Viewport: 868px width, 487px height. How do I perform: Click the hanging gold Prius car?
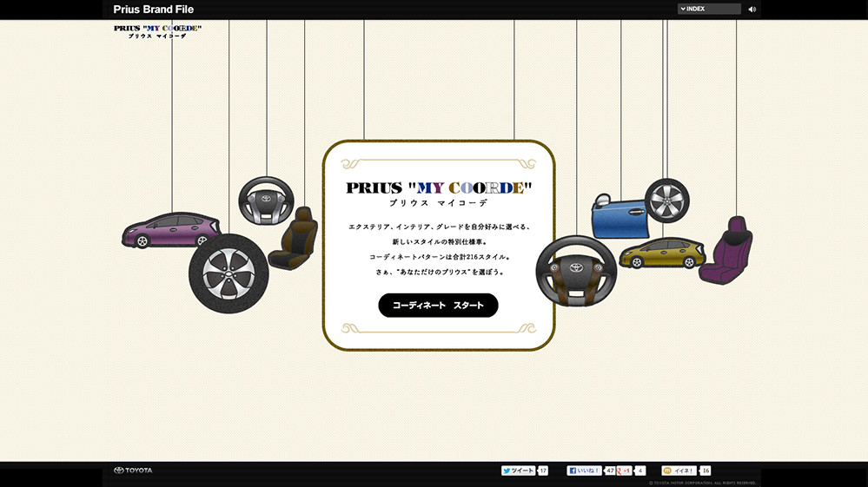click(x=662, y=253)
